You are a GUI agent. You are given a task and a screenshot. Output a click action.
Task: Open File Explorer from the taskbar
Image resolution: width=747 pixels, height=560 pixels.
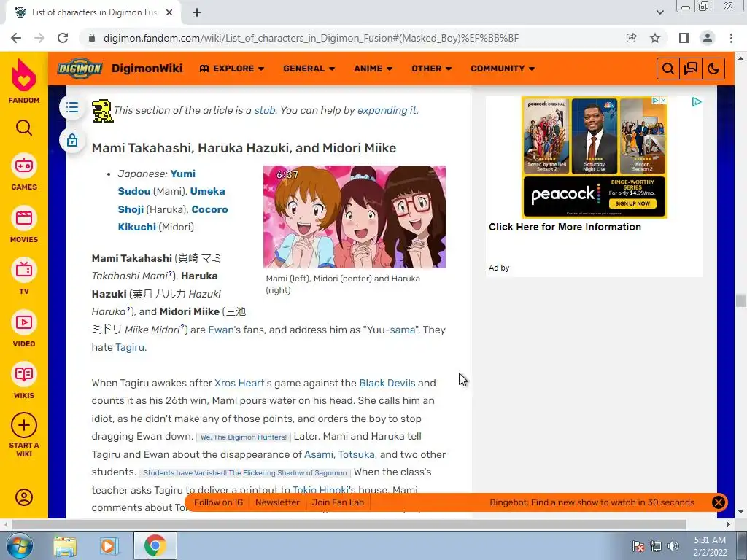[65, 546]
